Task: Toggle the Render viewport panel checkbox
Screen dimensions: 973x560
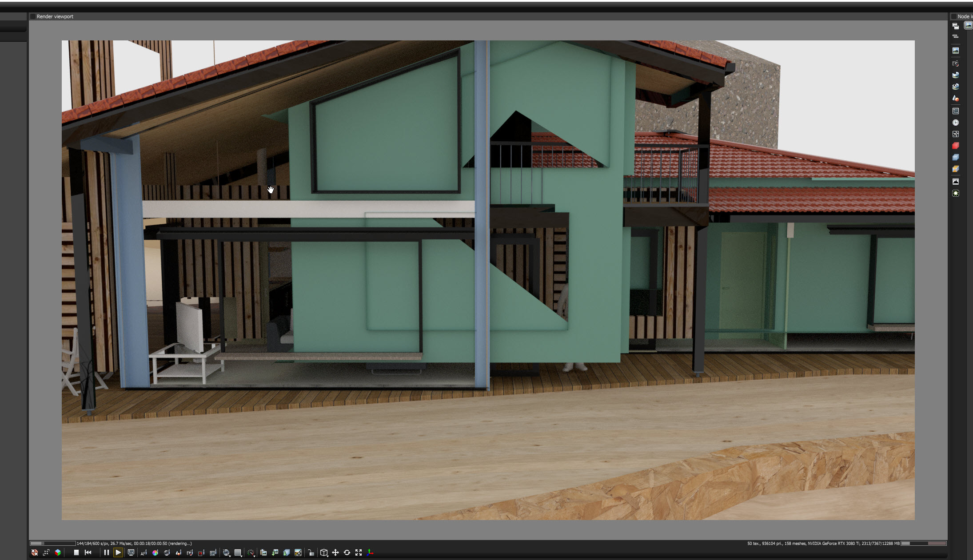Action: coord(33,16)
